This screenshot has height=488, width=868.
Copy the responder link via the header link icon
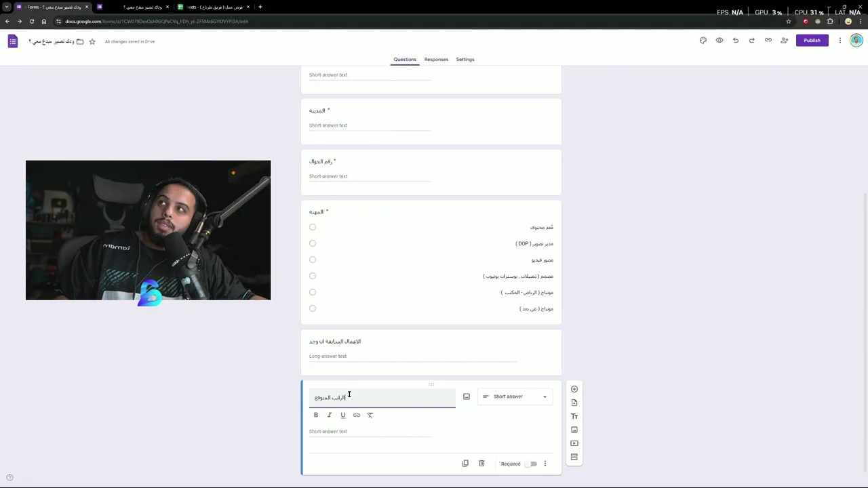768,41
